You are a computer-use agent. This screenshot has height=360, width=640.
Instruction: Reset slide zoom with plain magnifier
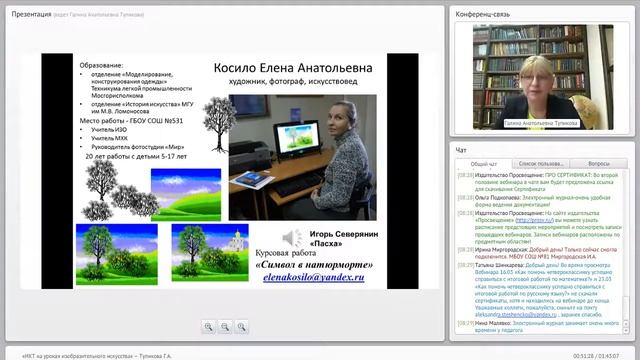click(242, 327)
